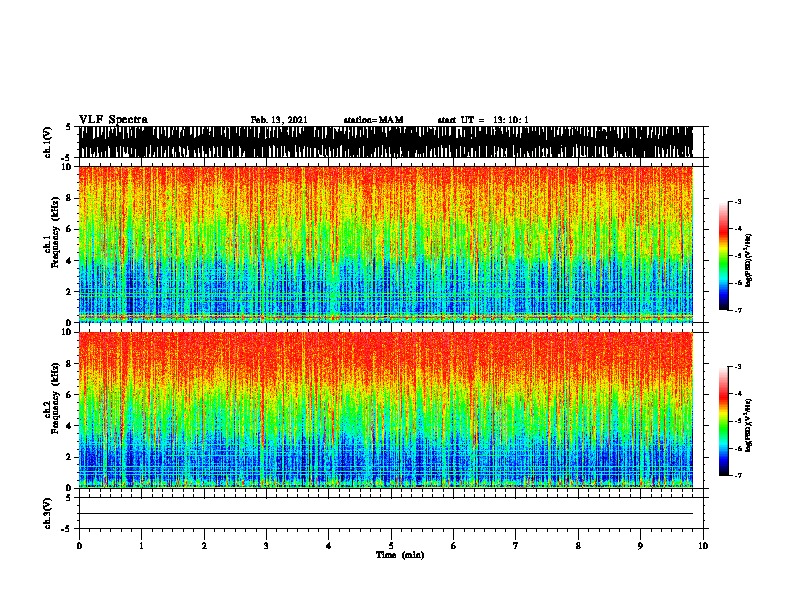Click the ch.1 spectrogram "6" kHz tick label

(x=70, y=229)
